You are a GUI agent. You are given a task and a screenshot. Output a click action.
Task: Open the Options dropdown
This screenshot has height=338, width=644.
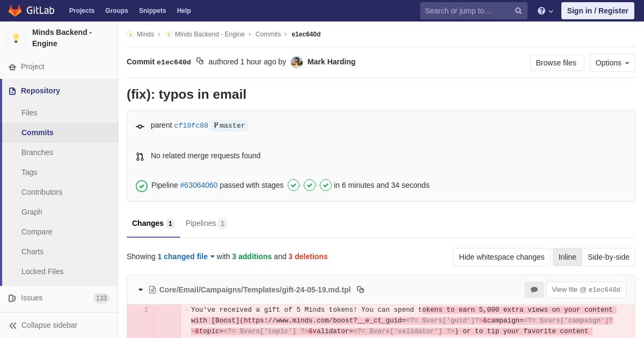[x=612, y=63]
